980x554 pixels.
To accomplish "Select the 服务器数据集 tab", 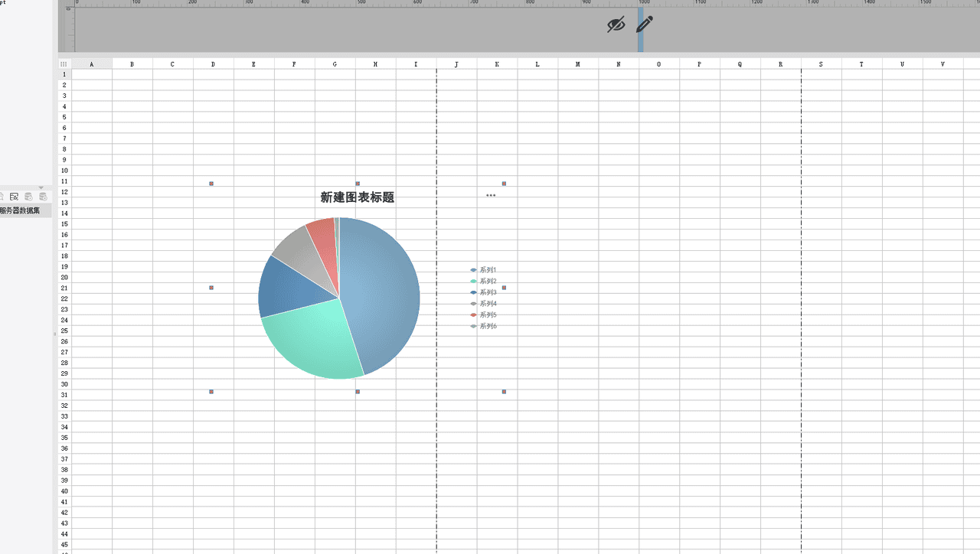I will pos(21,210).
